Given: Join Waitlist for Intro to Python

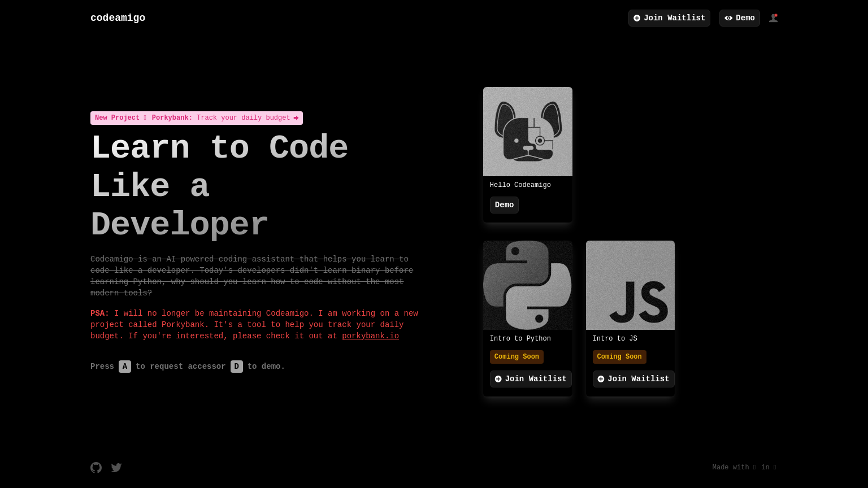Looking at the screenshot, I should [530, 379].
